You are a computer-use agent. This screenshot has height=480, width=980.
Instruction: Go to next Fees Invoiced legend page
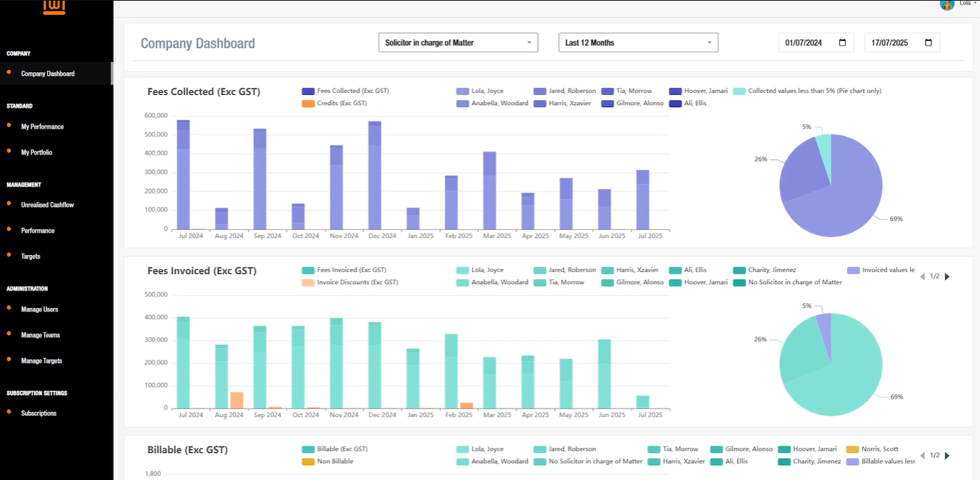tap(948, 276)
